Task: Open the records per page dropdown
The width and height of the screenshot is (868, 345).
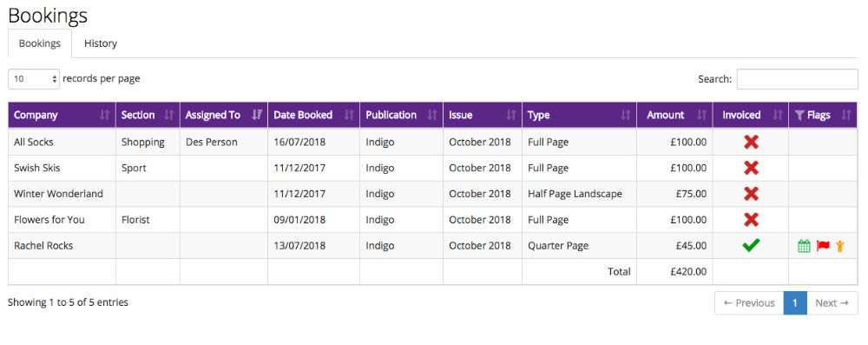Action: (34, 79)
